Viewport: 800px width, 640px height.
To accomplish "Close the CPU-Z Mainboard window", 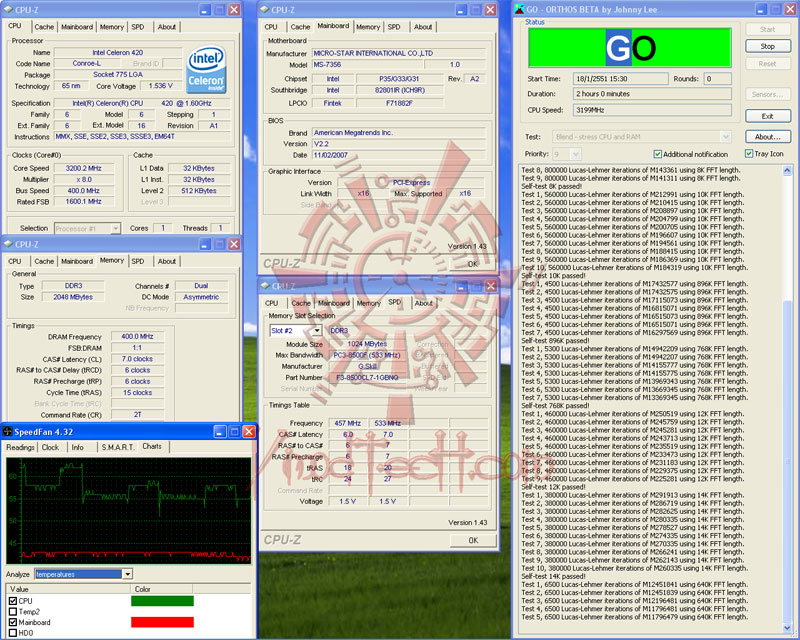I will click(x=490, y=10).
